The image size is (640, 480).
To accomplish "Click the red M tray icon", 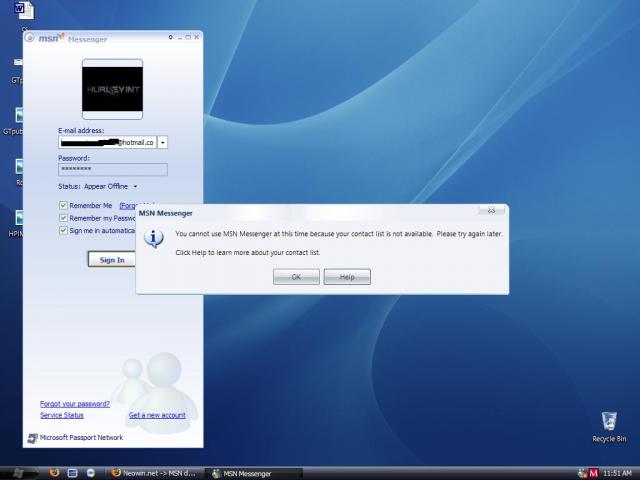I will [593, 473].
